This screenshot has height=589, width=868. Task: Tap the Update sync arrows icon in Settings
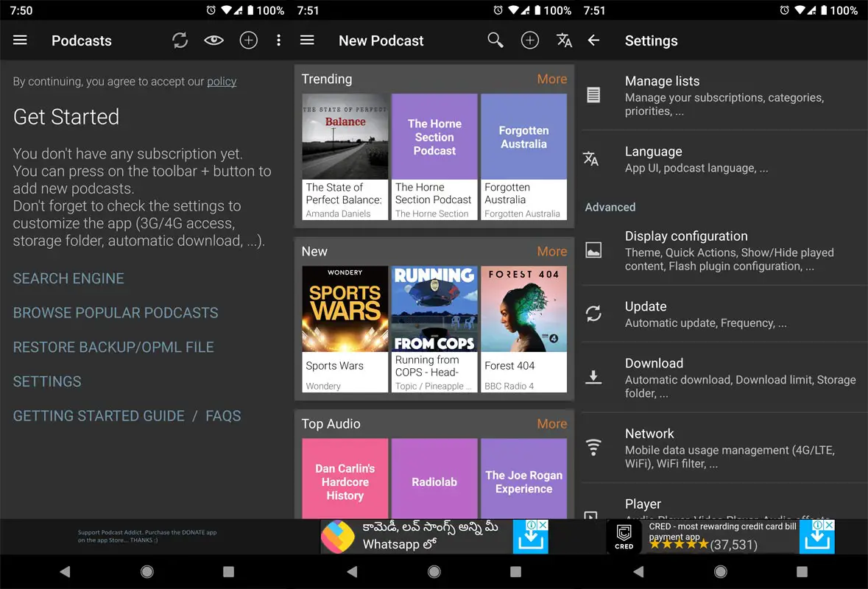(593, 314)
